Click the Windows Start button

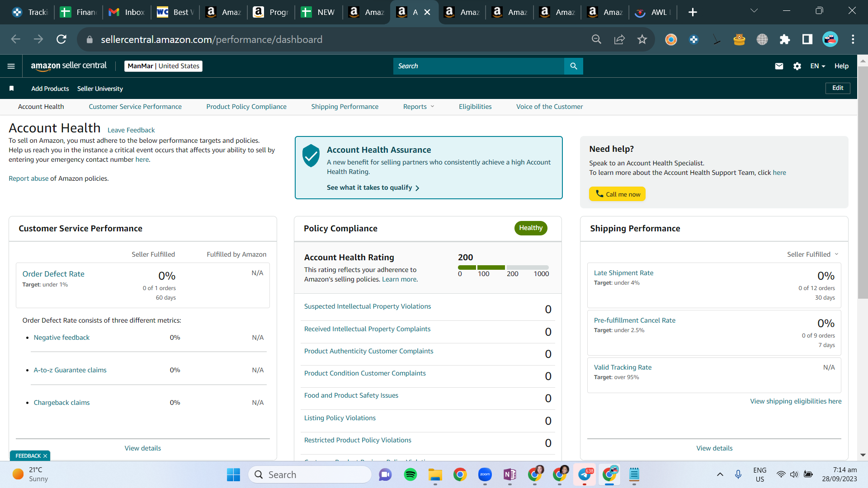[x=233, y=474]
